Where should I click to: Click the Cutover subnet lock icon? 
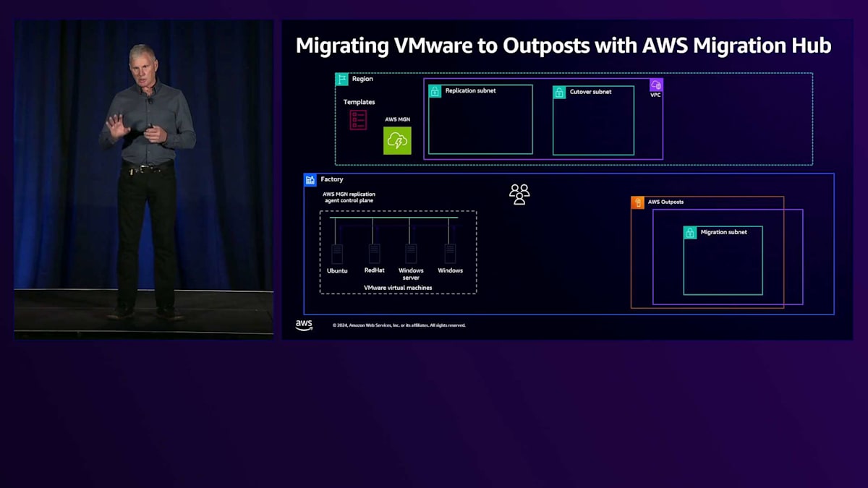point(559,93)
